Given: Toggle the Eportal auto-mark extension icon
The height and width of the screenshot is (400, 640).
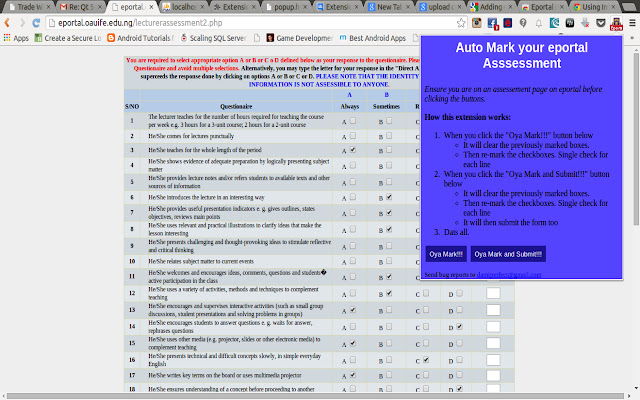Looking at the screenshot, I should 616,24.
